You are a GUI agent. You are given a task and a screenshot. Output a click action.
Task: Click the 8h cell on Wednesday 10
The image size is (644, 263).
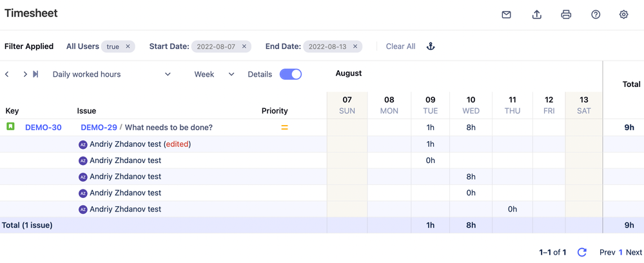click(471, 128)
